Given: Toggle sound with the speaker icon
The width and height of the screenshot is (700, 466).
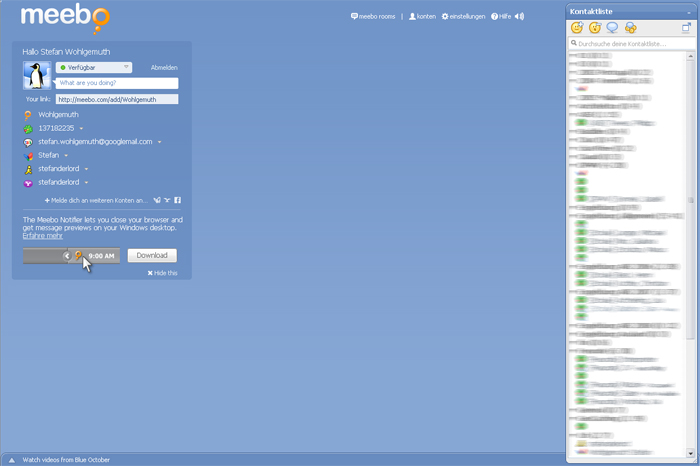Looking at the screenshot, I should tap(519, 16).
